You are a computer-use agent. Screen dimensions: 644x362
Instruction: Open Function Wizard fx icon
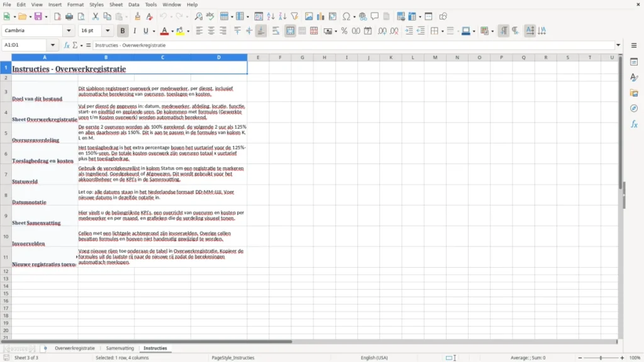(x=67, y=45)
